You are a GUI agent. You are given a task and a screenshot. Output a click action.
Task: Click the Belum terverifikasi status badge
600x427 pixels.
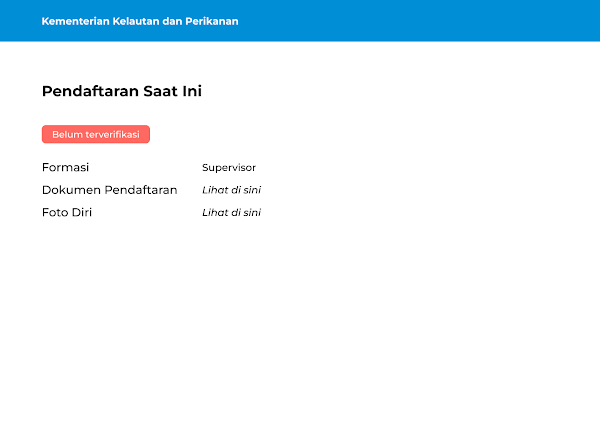click(96, 134)
